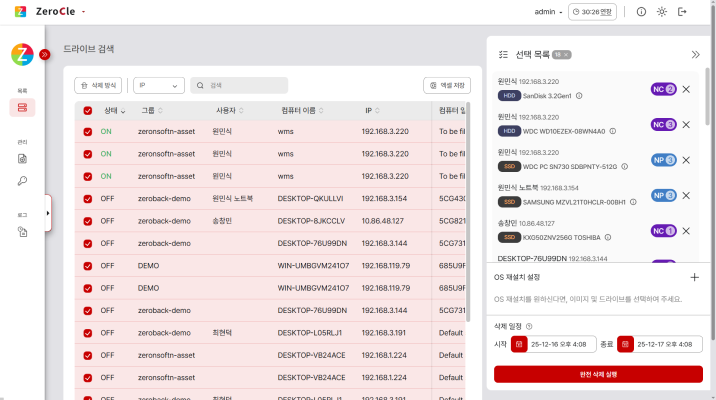This screenshot has width=716, height=400.
Task: Click the Excel save button
Action: pos(447,85)
